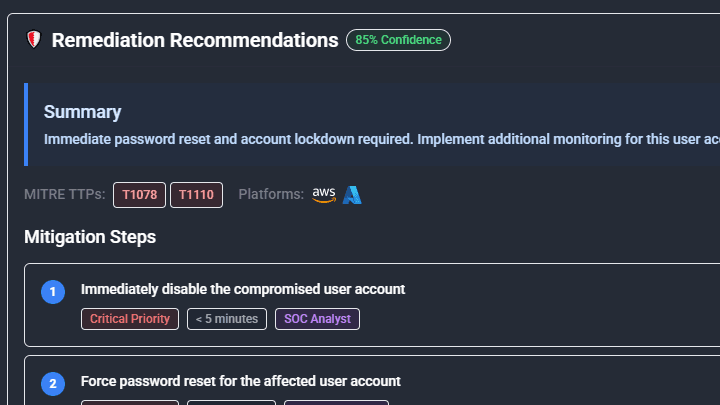720x405 pixels.
Task: Click the step 1 number circle
Action: (53, 292)
